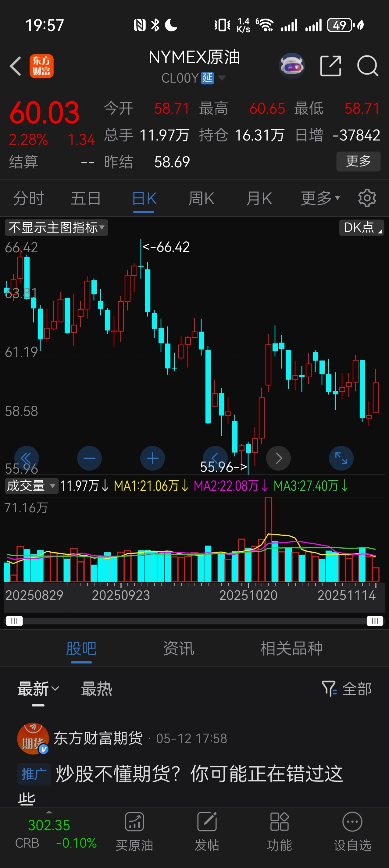Toggle the DK点 indicator
The height and width of the screenshot is (868, 389).
(x=362, y=227)
